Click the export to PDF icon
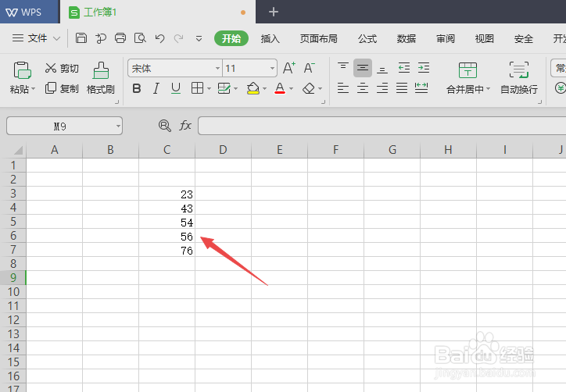 [x=101, y=38]
